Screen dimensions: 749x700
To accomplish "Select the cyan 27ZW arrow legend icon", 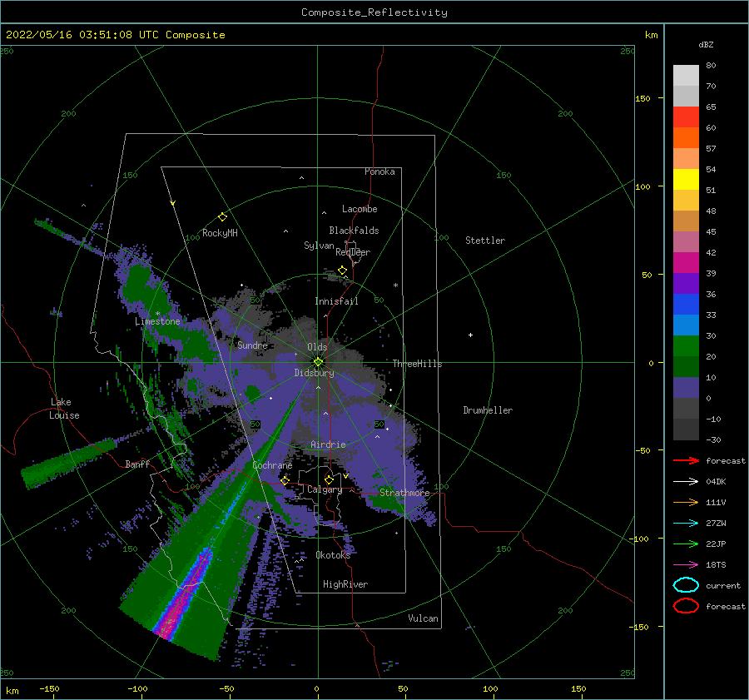I will (686, 524).
